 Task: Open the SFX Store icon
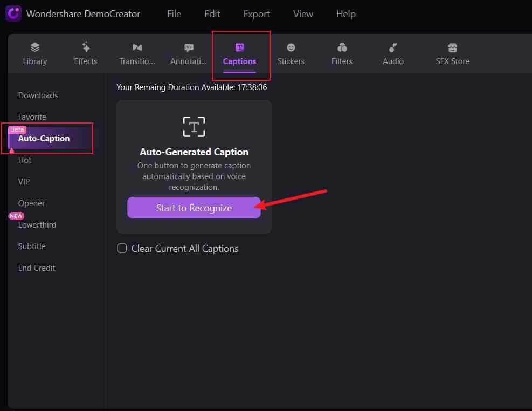pos(452,47)
